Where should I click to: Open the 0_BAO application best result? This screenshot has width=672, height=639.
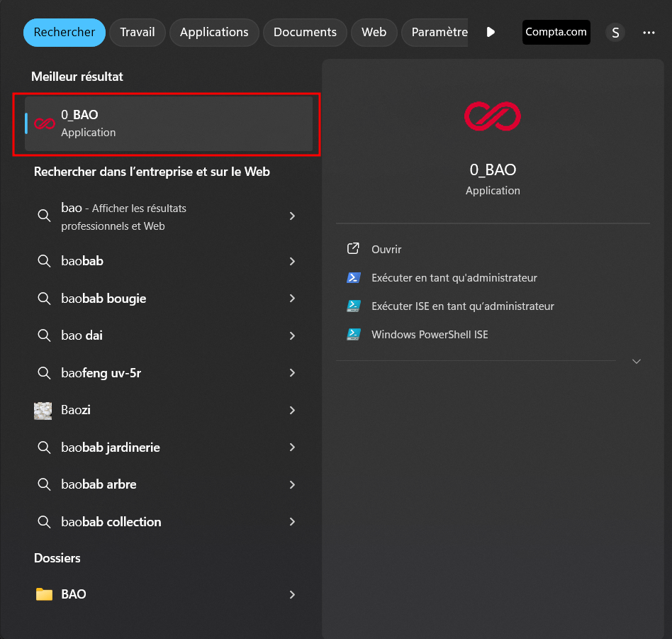point(168,123)
